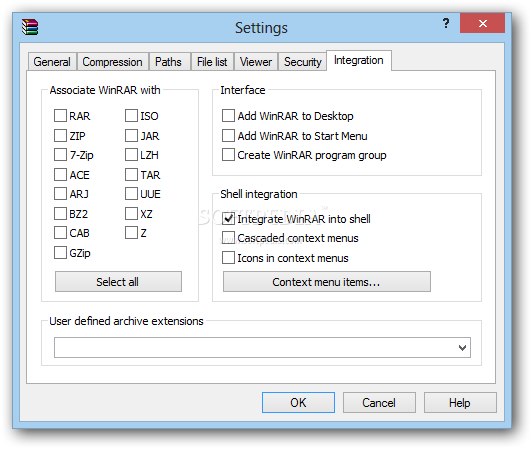Click the Cancel button

tap(379, 403)
